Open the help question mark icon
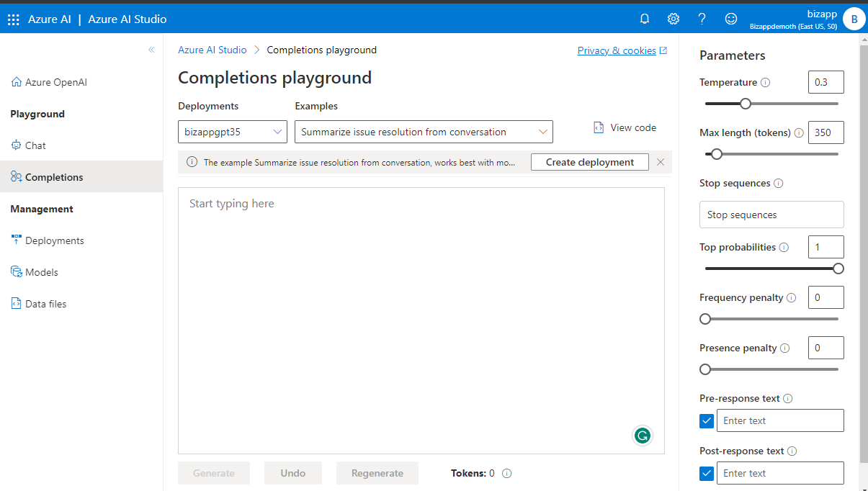868x491 pixels. [702, 19]
